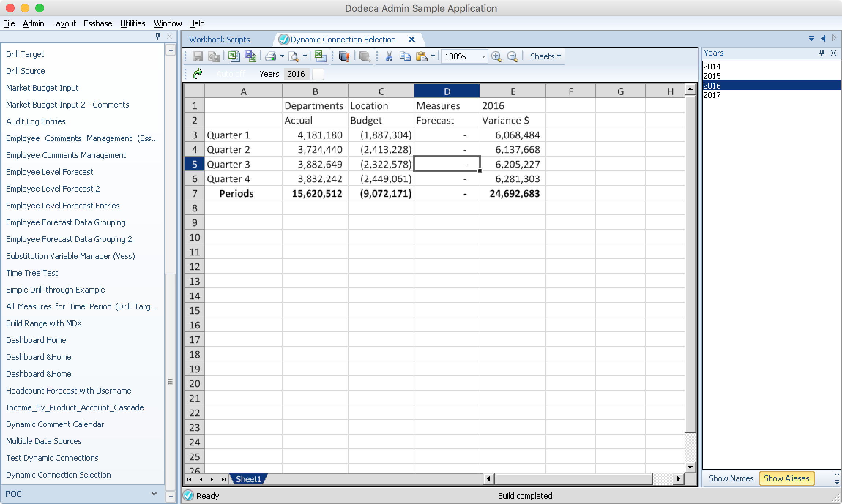Image resolution: width=842 pixels, height=504 pixels.
Task: Expand the POC category chevron
Action: (154, 494)
